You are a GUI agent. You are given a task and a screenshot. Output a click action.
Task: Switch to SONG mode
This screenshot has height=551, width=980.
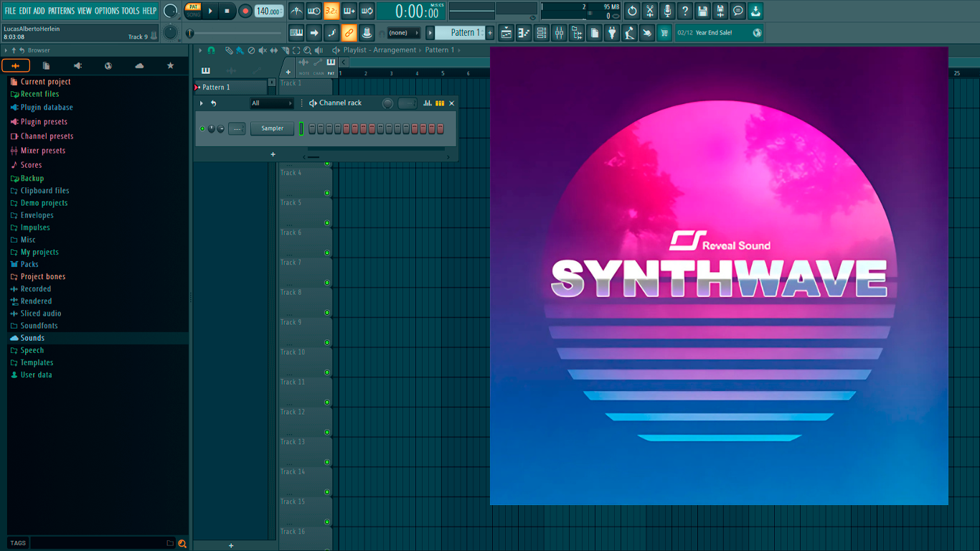194,14
